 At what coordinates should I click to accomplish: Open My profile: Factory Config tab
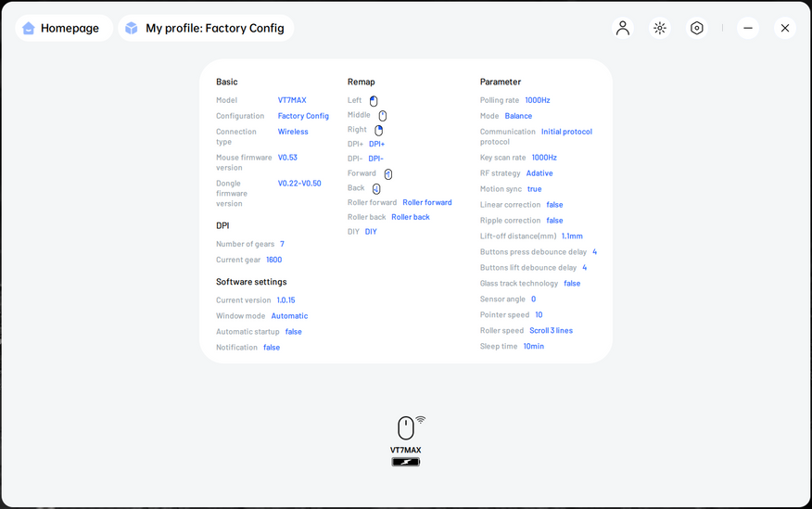pyautogui.click(x=206, y=28)
